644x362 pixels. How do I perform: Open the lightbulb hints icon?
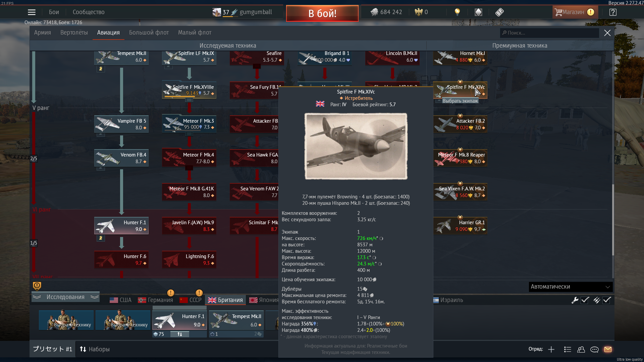pos(457,12)
